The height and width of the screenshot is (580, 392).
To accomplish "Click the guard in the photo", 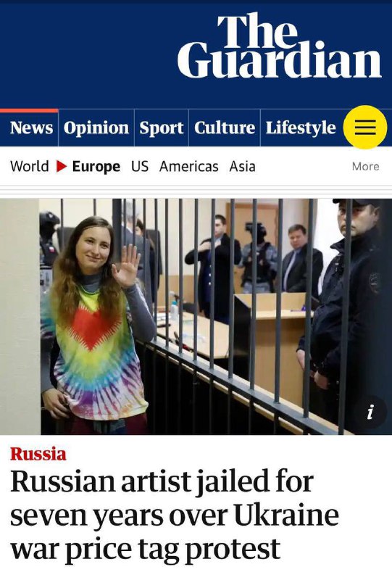I will click(343, 307).
